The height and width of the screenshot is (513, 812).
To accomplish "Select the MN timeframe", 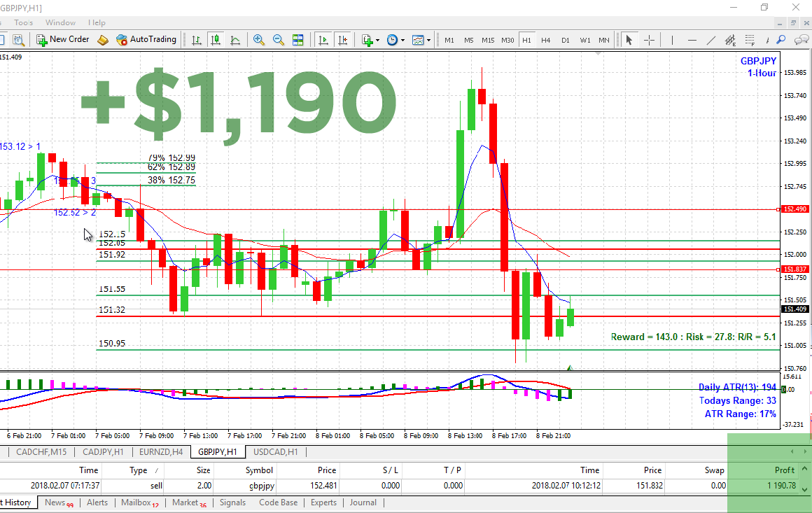I will (604, 40).
